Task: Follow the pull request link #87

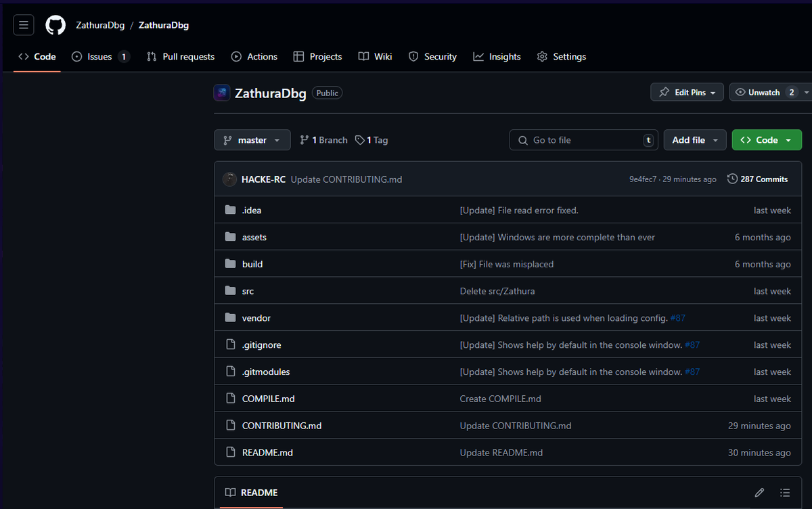Action: (677, 317)
